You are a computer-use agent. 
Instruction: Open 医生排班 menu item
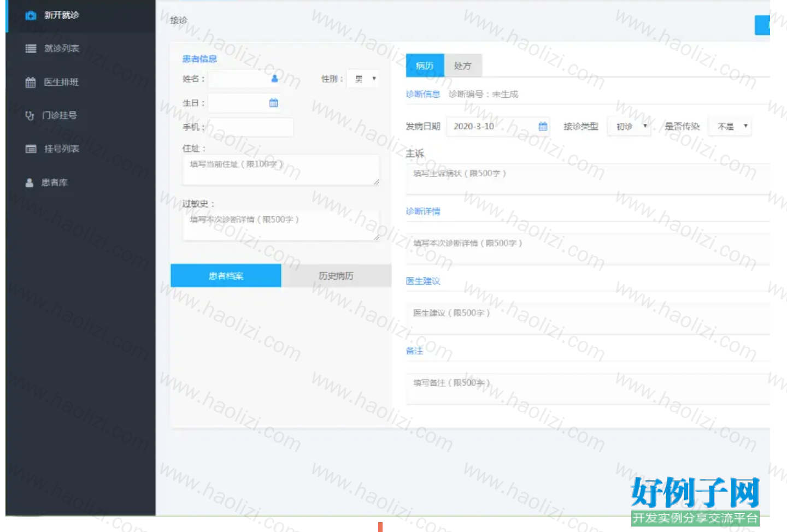80,82
